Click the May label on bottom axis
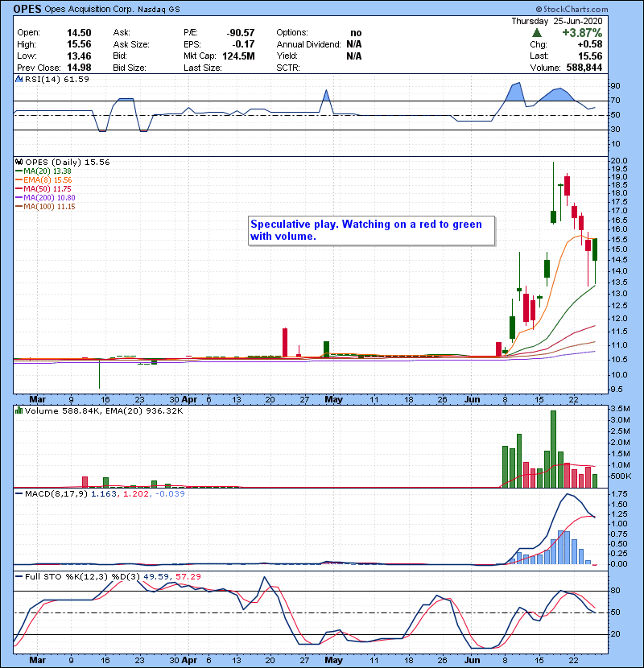Screen dimensions: 644x668 [333, 660]
